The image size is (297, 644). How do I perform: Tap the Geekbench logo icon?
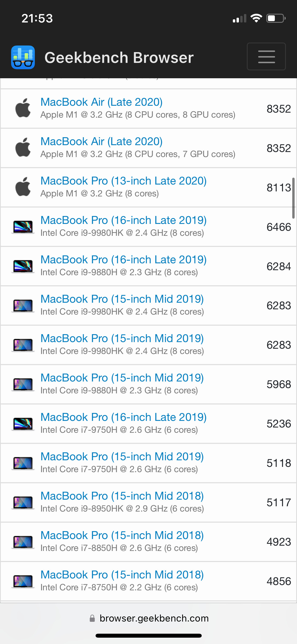[23, 57]
